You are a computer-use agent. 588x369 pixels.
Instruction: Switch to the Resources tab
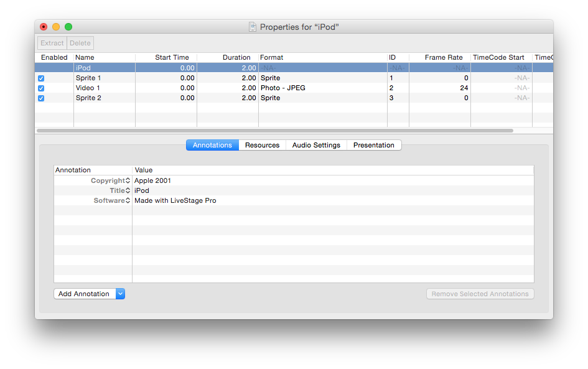pos(262,145)
